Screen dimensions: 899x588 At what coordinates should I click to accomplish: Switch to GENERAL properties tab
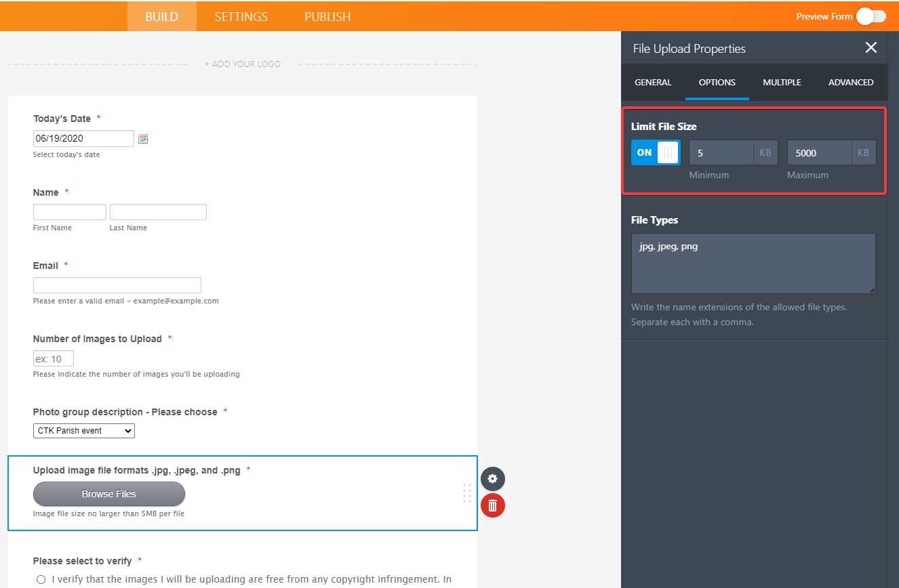click(x=653, y=83)
